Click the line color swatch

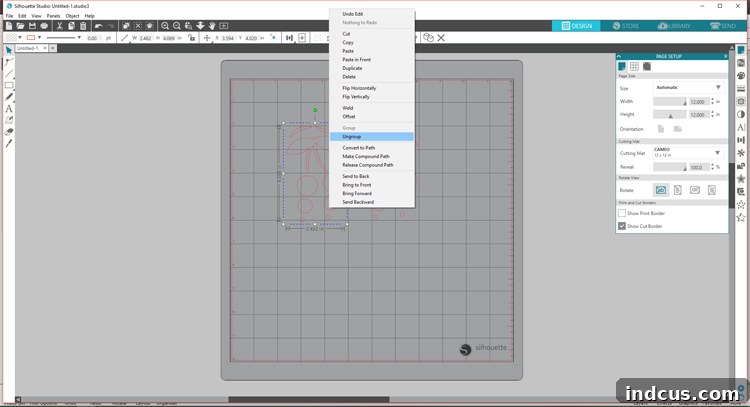[31, 37]
